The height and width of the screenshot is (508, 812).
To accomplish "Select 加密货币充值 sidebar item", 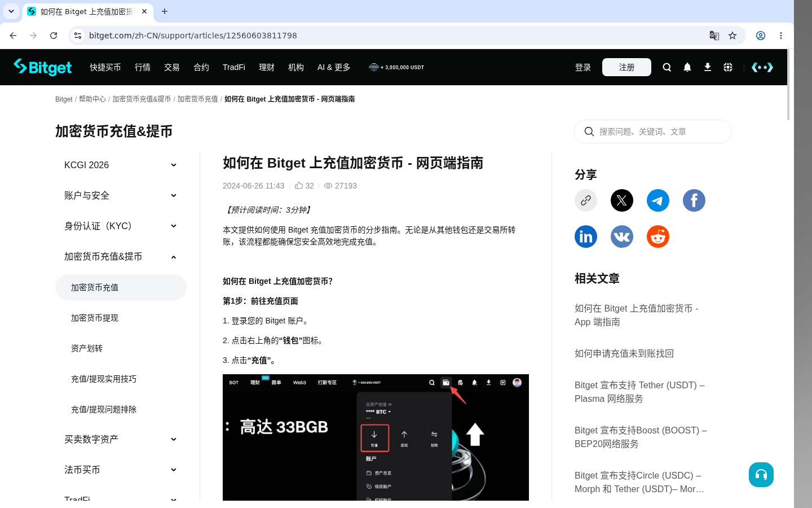I will point(121,287).
